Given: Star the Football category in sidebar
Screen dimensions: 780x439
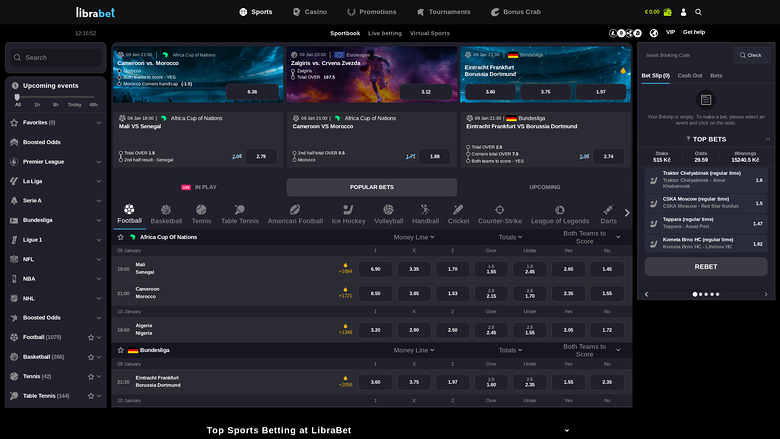Looking at the screenshot, I should [x=91, y=337].
